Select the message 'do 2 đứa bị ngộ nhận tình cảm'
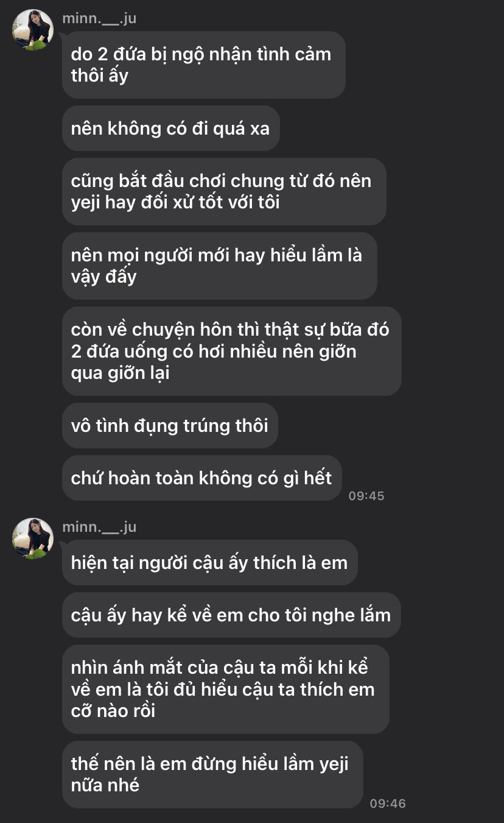The height and width of the screenshot is (823, 504). pos(204,65)
